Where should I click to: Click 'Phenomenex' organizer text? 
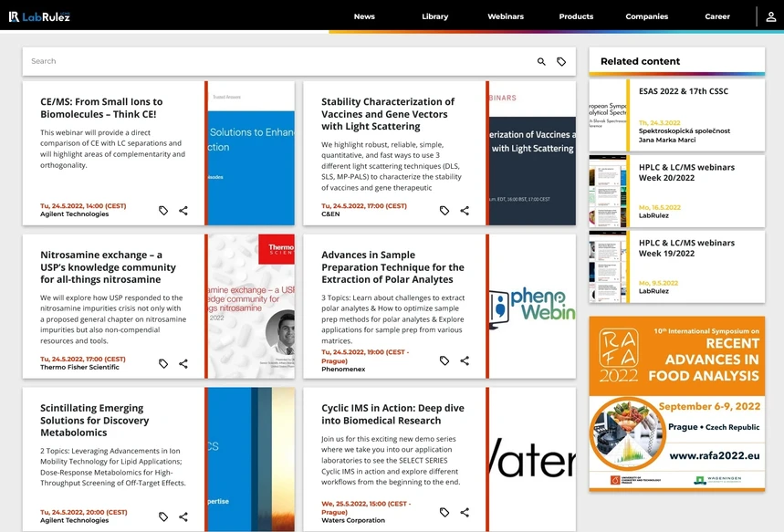point(343,369)
